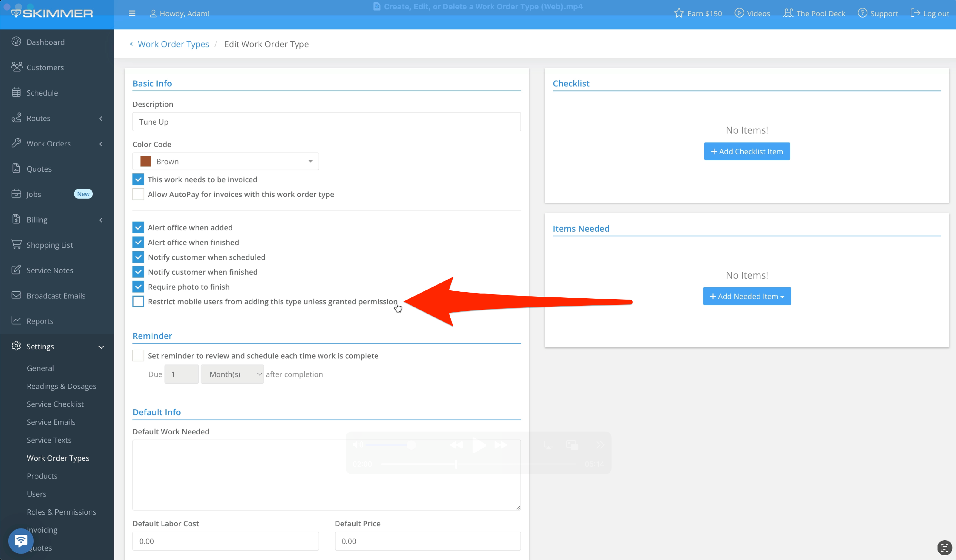The image size is (956, 560).
Task: Open the chat widget bubble icon
Action: click(x=20, y=540)
